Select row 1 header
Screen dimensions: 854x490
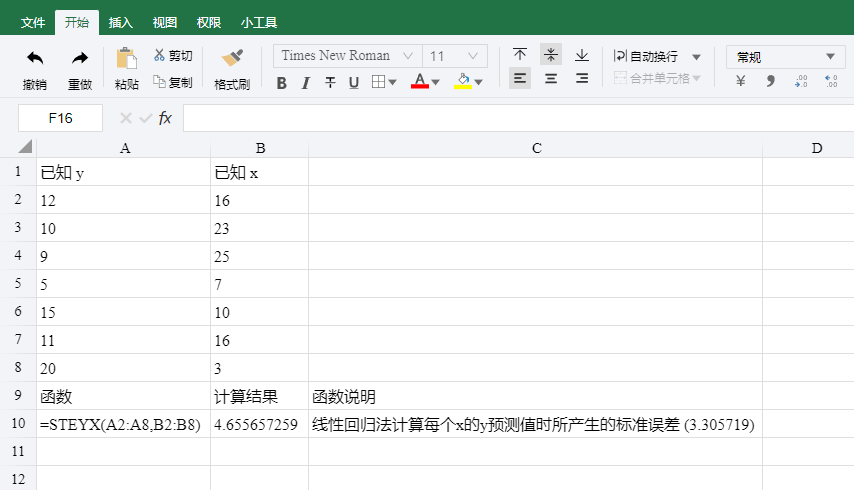pyautogui.click(x=18, y=172)
